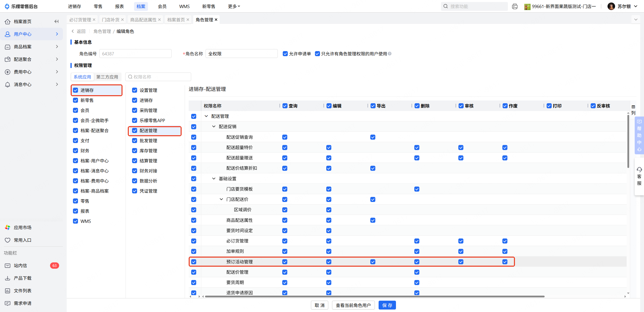644x312 pixels.
Task: Uncheck the 允许申请单 checkbox
Action: point(285,54)
